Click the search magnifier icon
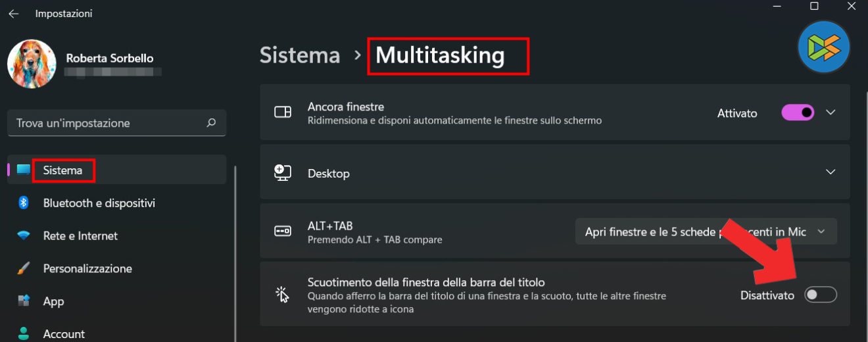Viewport: 868px width, 342px height. point(211,123)
